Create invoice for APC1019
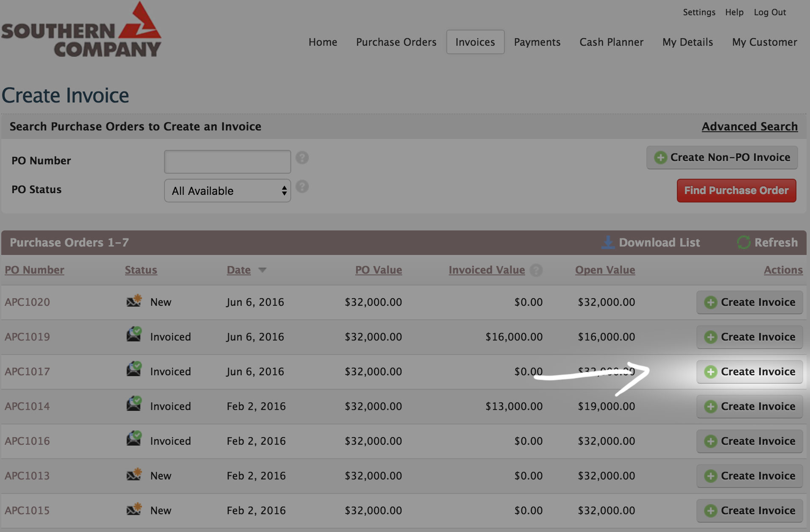 click(750, 337)
